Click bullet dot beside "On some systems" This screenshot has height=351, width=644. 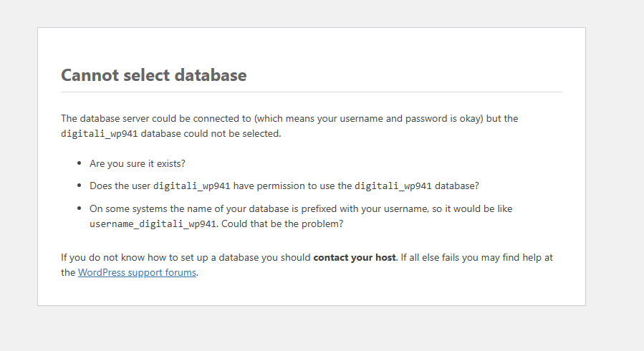[79, 209]
